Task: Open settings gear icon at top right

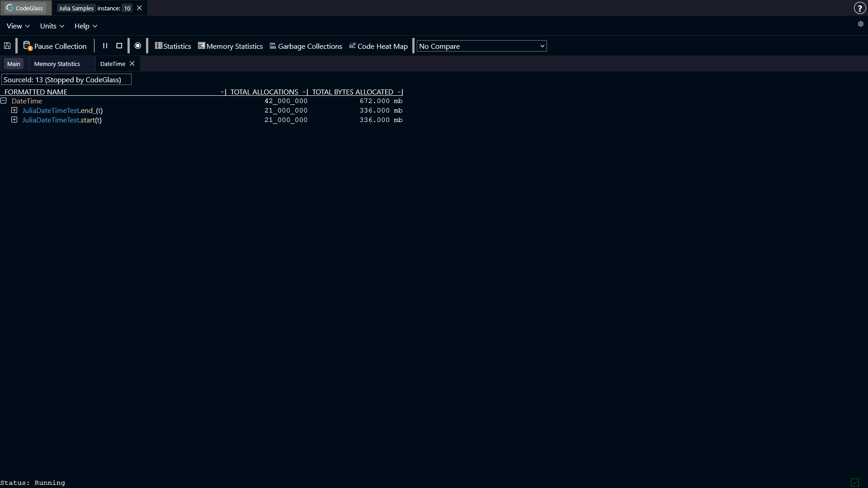Action: pyautogui.click(x=860, y=24)
